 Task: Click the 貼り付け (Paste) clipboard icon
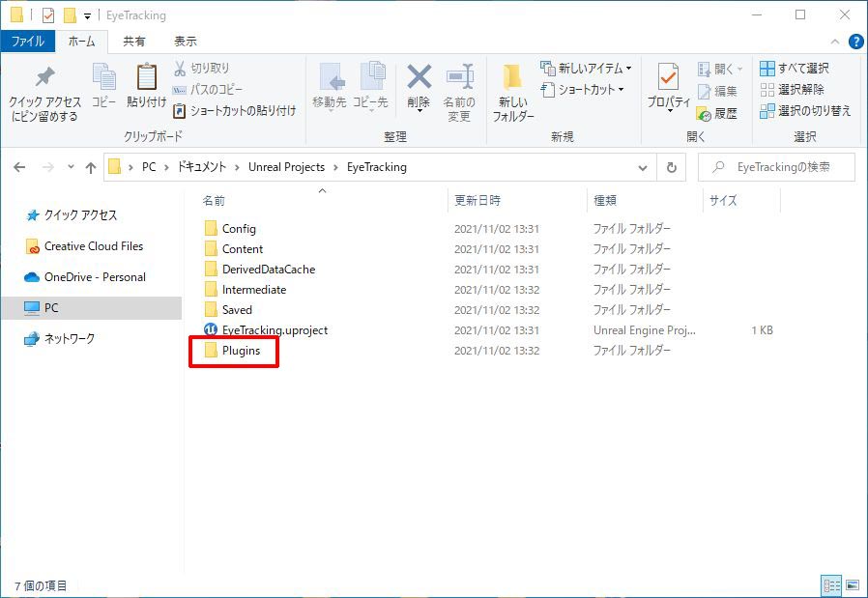(147, 76)
